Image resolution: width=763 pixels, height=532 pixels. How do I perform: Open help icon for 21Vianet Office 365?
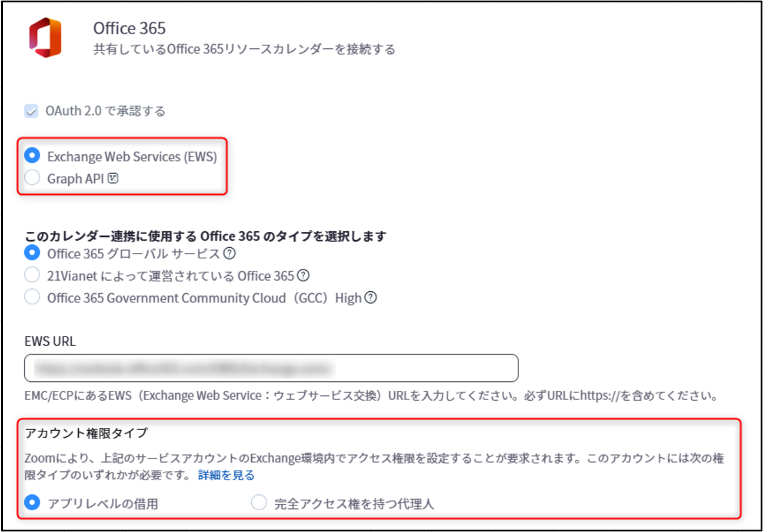click(x=304, y=275)
